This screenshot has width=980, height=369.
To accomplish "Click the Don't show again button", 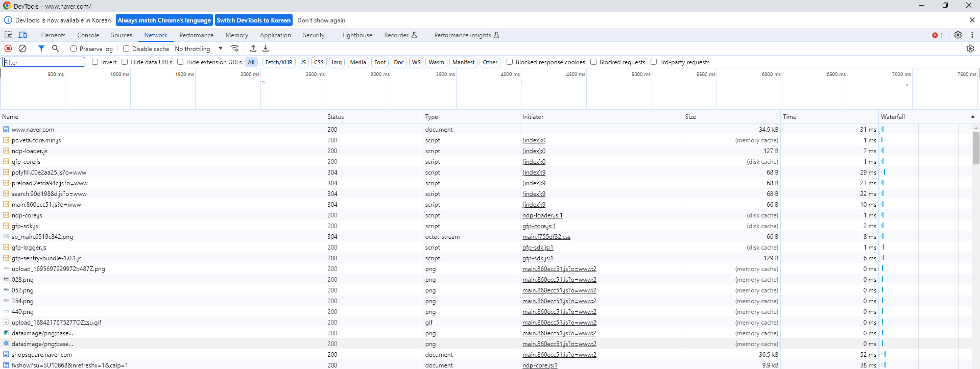I will pyautogui.click(x=321, y=20).
